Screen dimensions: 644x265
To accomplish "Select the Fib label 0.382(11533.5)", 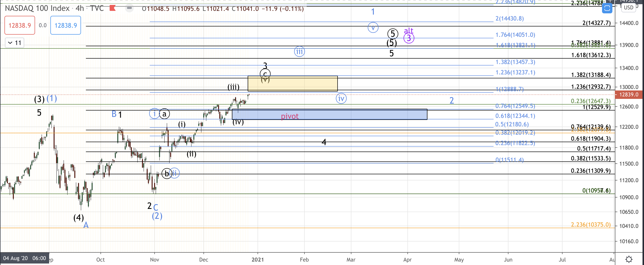I will coord(591,158).
